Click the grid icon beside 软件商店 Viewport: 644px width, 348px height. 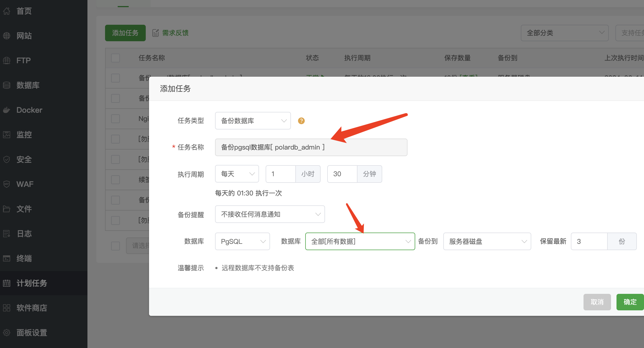(x=7, y=308)
